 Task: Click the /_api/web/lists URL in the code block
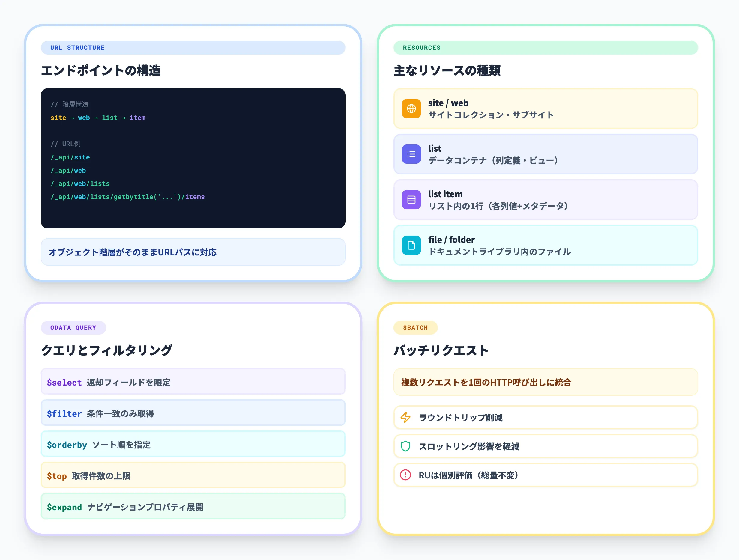80,183
